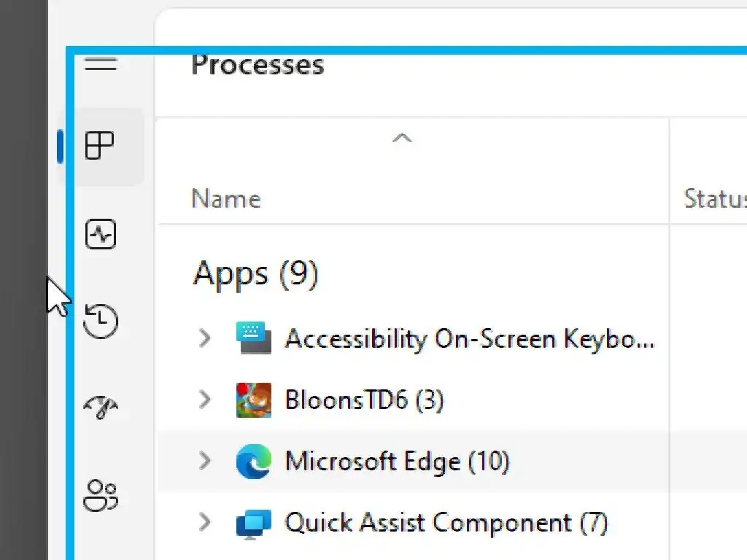
Task: Click the sort arrow above Name
Action: click(x=402, y=138)
